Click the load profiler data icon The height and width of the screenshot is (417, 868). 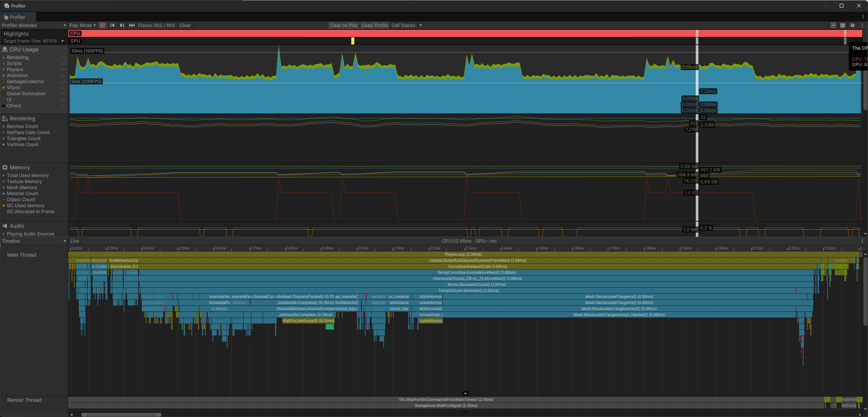(833, 25)
